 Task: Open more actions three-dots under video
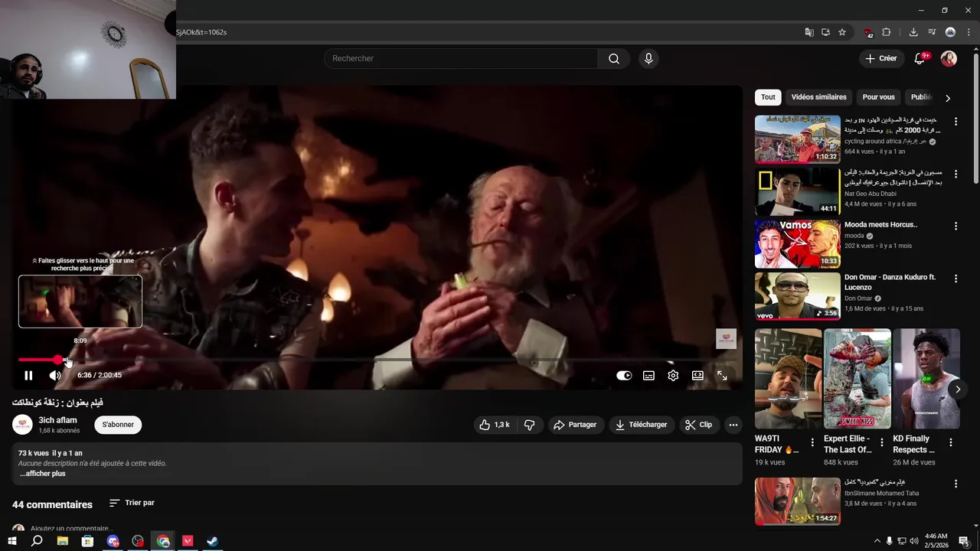pos(733,425)
